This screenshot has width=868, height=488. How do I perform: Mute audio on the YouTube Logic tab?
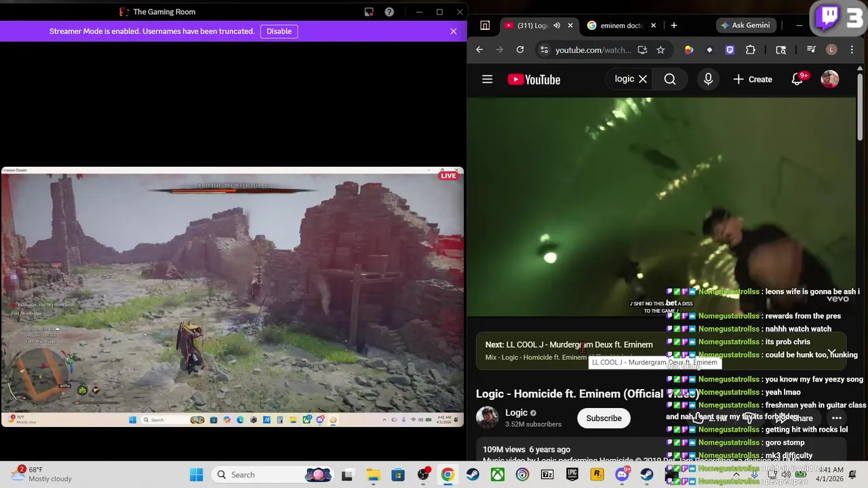coord(557,26)
